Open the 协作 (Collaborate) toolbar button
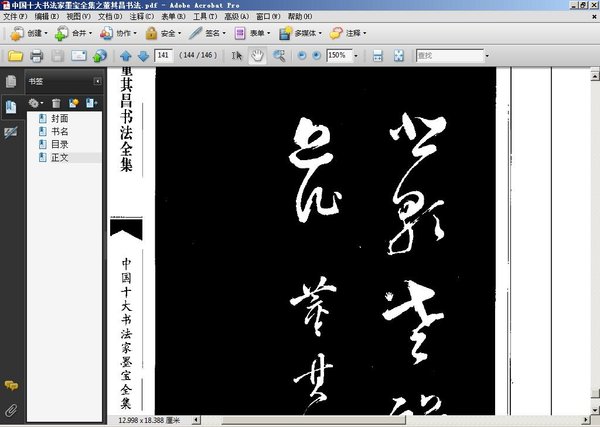Screen dimensions: 600x427 click(118, 34)
